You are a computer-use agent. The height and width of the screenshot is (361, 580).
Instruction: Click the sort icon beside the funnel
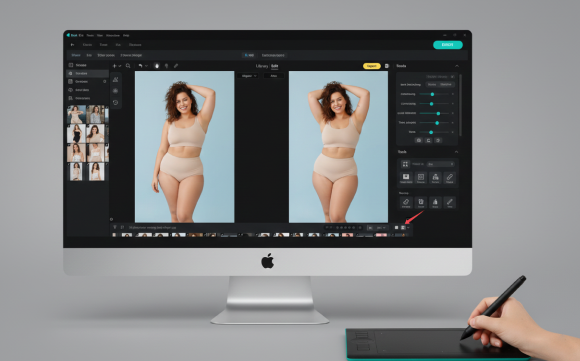[122, 227]
